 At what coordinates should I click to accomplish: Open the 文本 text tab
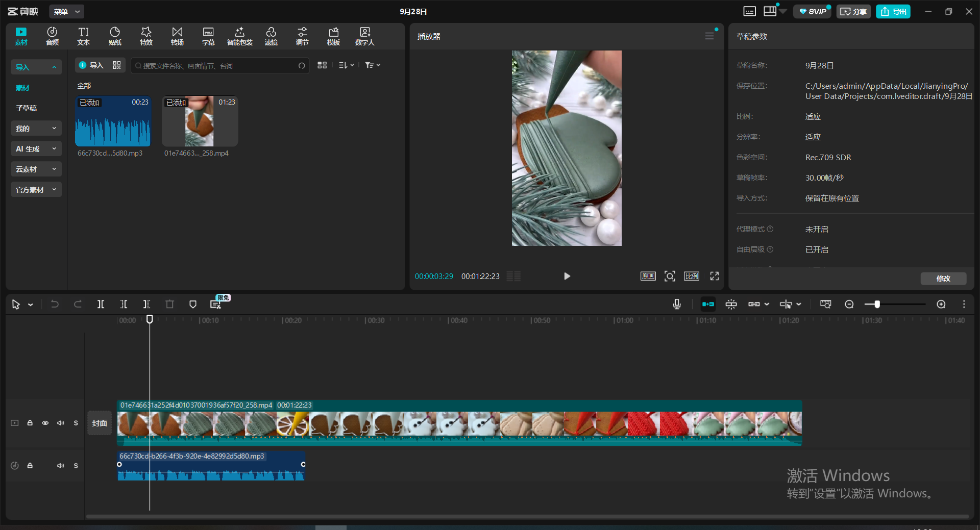coord(84,36)
